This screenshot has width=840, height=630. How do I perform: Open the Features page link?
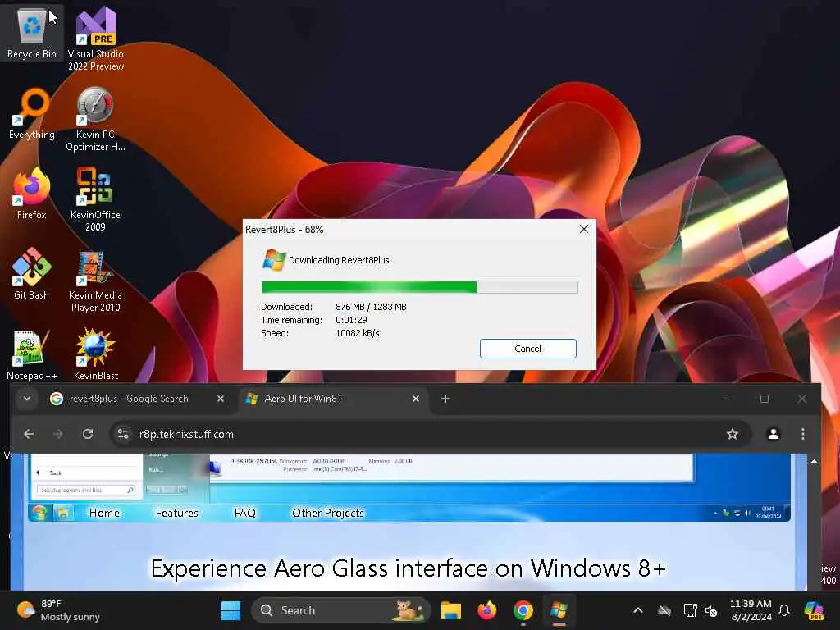(x=177, y=514)
